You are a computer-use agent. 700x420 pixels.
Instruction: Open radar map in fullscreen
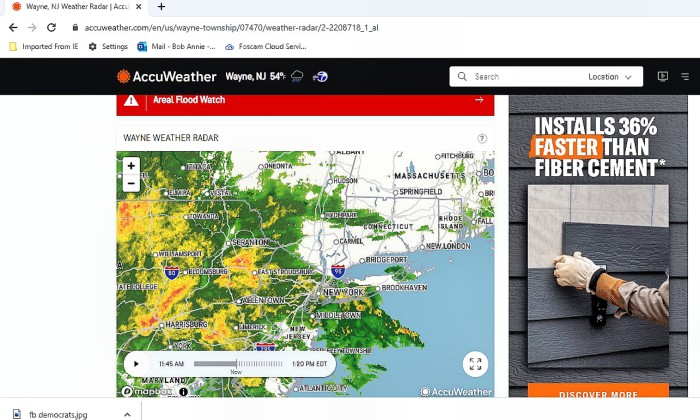point(475,364)
